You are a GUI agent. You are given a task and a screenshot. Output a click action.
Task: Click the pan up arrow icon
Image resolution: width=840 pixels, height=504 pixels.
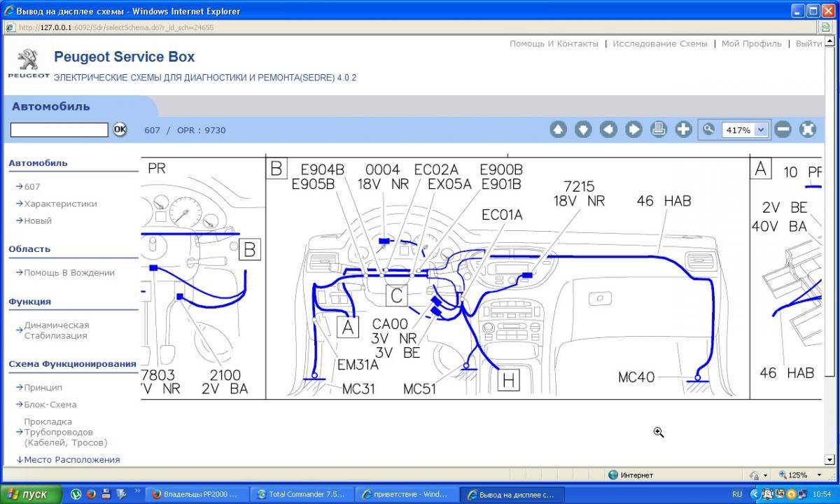558,129
